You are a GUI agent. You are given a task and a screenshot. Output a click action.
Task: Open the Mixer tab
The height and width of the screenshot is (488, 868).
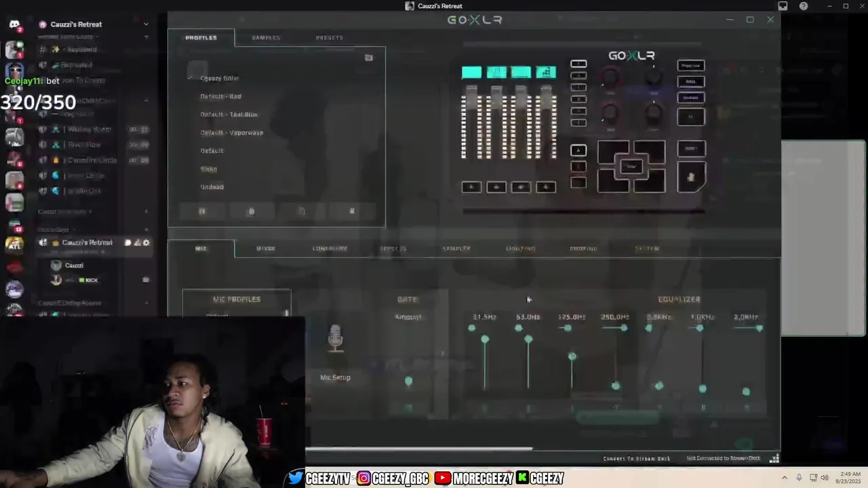click(x=266, y=249)
